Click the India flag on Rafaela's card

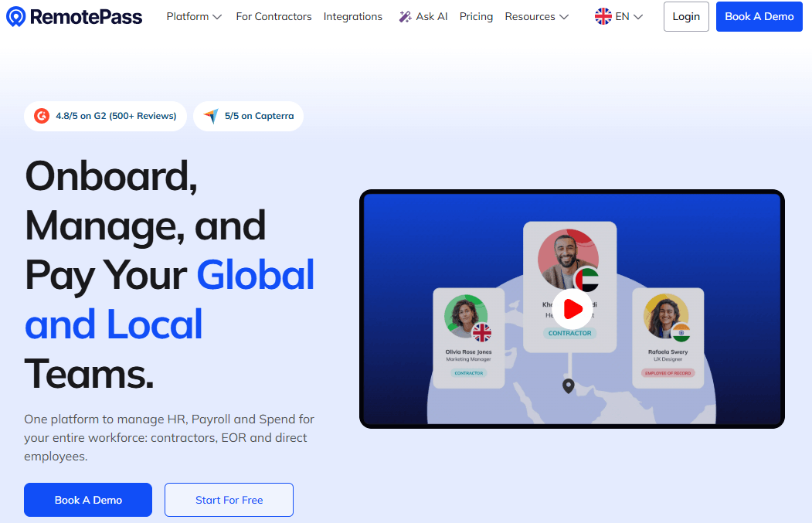point(681,332)
